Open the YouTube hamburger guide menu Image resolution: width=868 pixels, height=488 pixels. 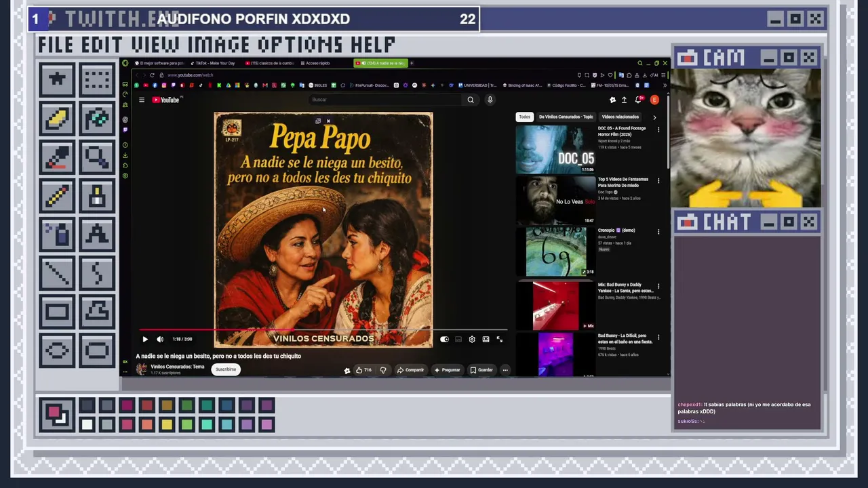point(142,100)
